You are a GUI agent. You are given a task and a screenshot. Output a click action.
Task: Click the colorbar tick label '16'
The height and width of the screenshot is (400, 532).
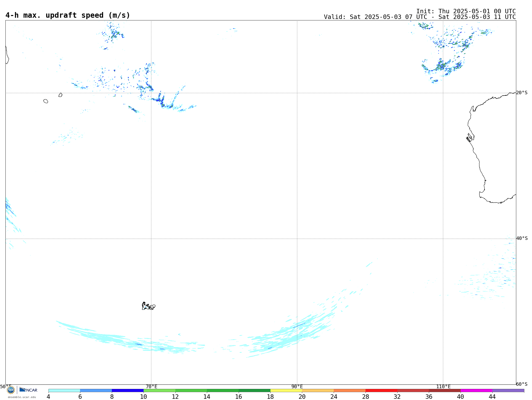coord(239,397)
